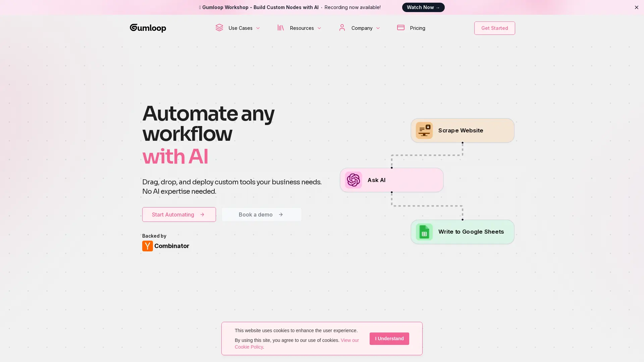Click Book a demo
This screenshot has width=644, height=362.
click(261, 215)
